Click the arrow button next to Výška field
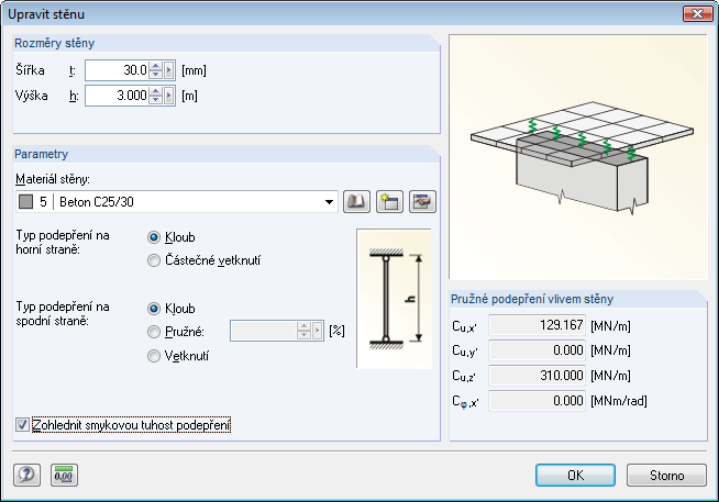The height and width of the screenshot is (502, 719). pos(169,96)
